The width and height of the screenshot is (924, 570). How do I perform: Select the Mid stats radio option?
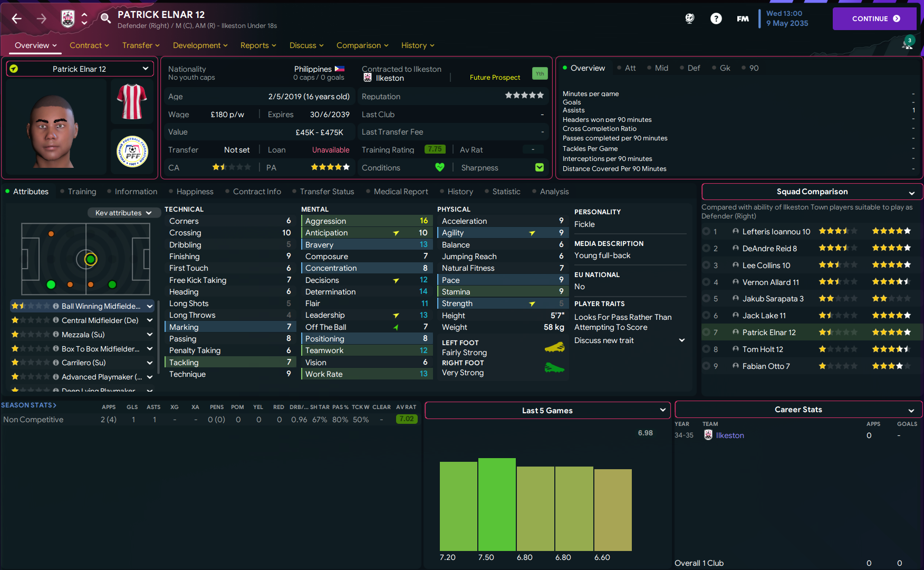tap(658, 68)
